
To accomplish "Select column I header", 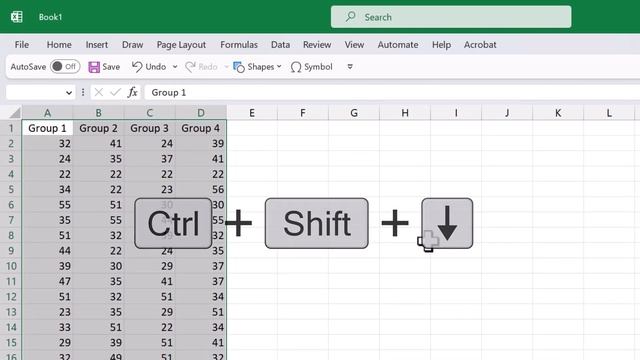I will click(x=456, y=113).
